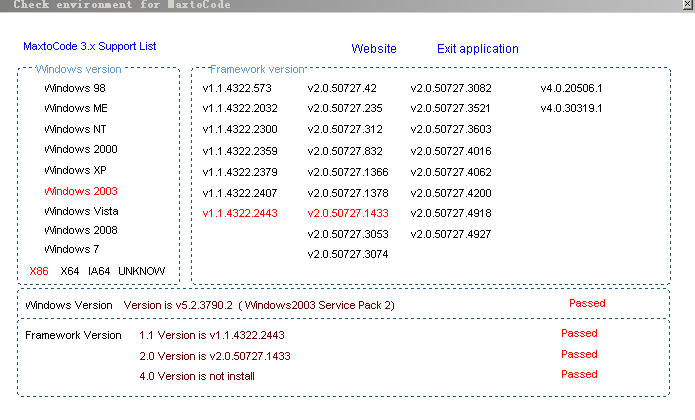Select Windows ME entry
The image size is (695, 420).
tap(76, 108)
